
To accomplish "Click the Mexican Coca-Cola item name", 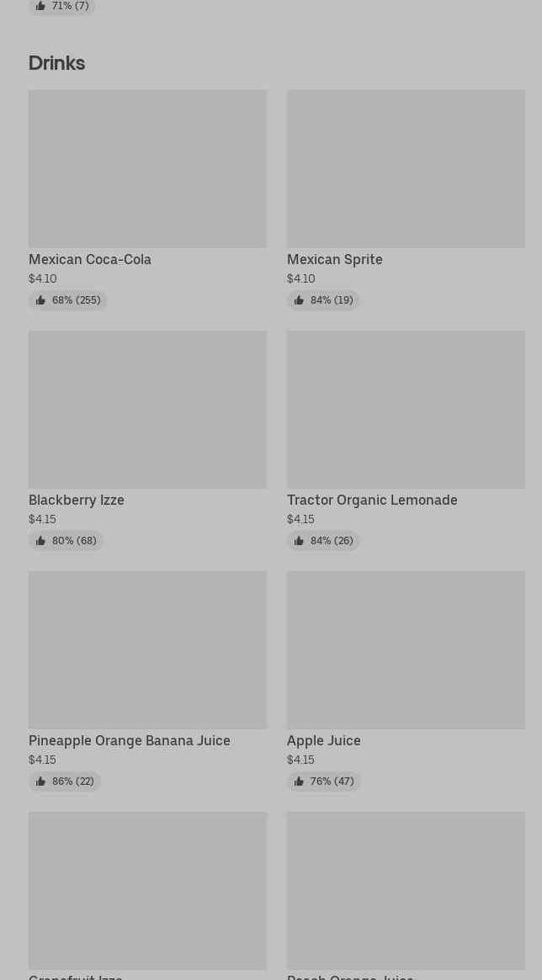I will click(x=90, y=259).
